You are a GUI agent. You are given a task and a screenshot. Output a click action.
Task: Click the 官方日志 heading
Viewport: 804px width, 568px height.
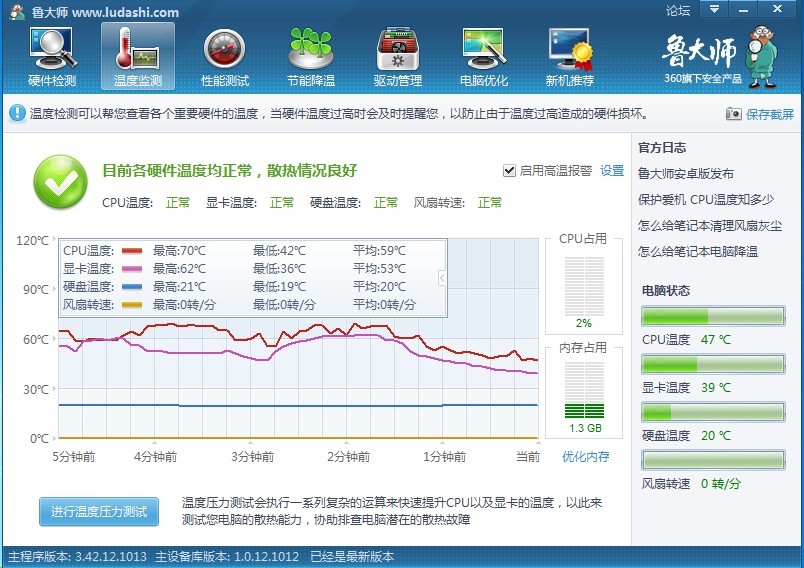(x=662, y=148)
